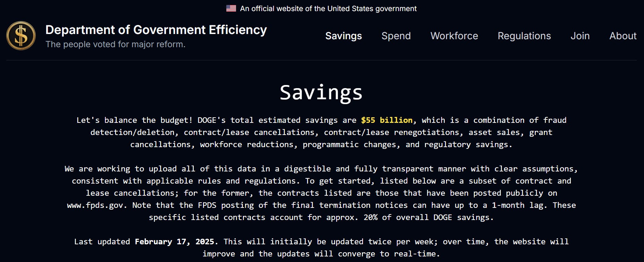Open the About page
The width and height of the screenshot is (644, 262).
[623, 36]
